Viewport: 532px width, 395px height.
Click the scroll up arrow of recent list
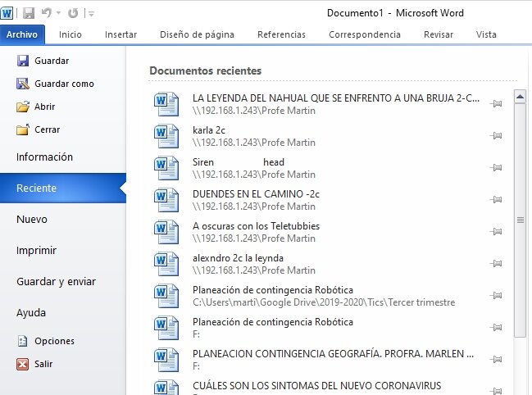click(519, 98)
